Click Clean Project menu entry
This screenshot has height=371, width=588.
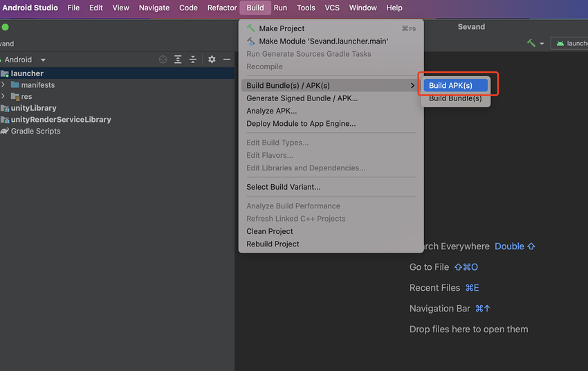pos(270,231)
